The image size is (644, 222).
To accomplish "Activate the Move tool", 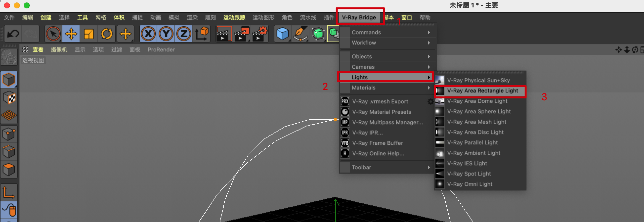I will point(71,34).
